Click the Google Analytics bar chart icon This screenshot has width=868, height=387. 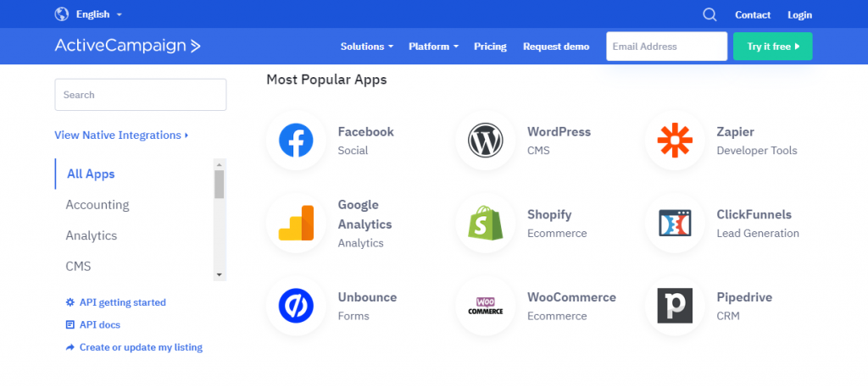coord(296,224)
